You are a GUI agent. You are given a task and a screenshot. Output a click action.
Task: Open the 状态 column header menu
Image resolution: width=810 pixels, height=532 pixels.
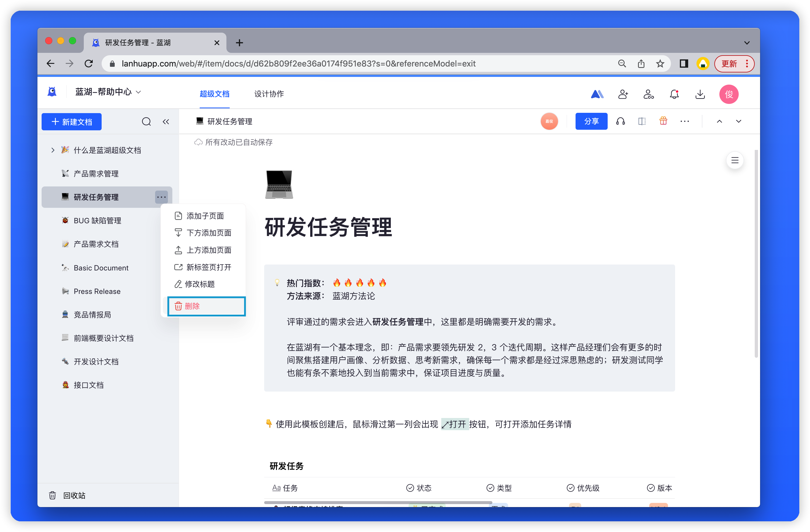click(419, 488)
